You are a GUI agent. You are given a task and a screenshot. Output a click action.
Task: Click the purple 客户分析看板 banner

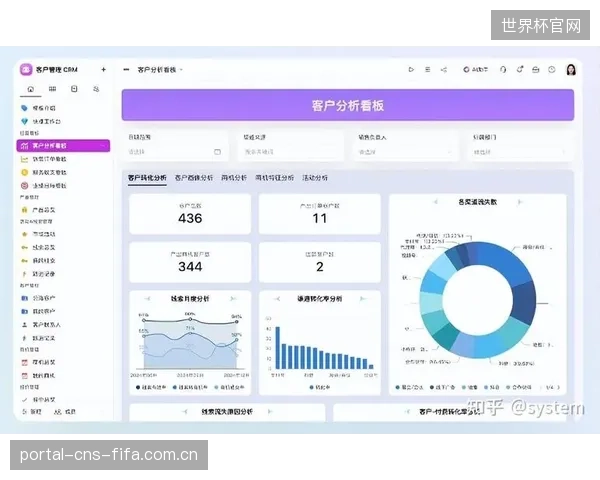tap(347, 105)
